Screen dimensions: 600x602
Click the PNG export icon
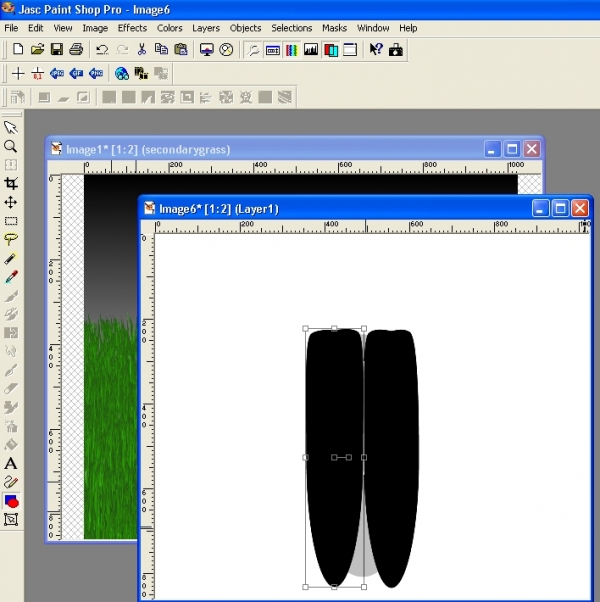click(96, 73)
